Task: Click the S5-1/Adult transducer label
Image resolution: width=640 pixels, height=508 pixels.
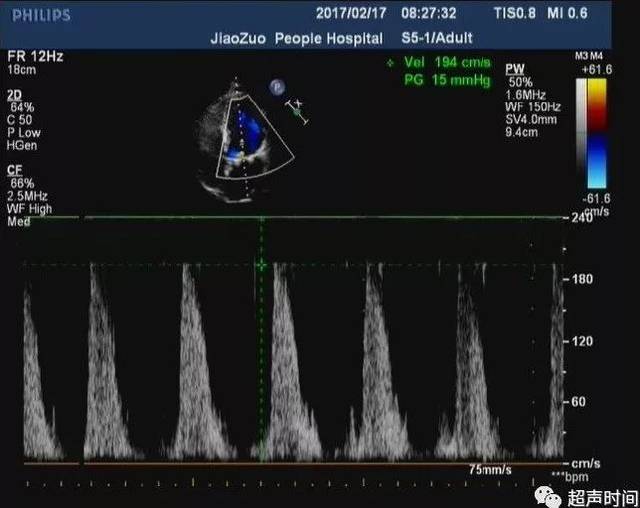Action: coord(437,38)
